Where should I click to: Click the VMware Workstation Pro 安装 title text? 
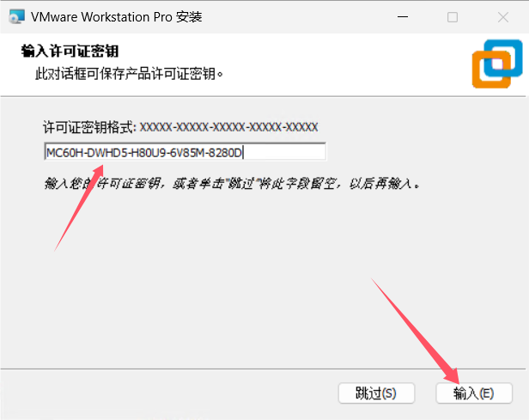pyautogui.click(x=117, y=17)
